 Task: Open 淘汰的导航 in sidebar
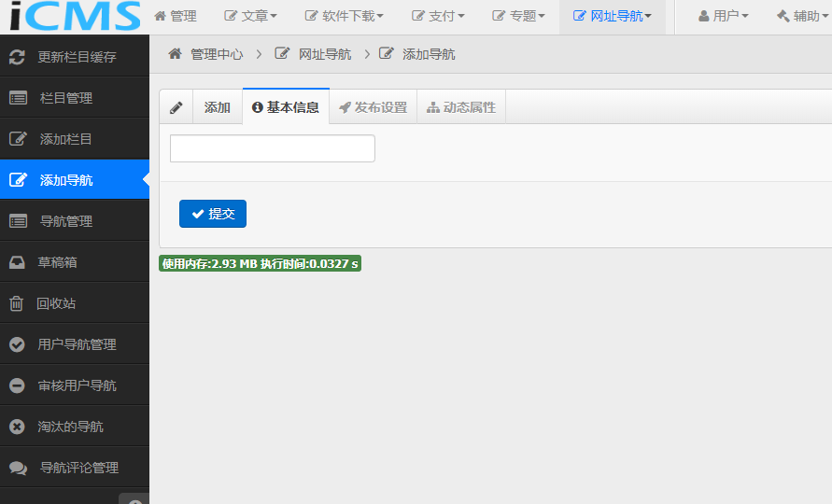point(75,427)
